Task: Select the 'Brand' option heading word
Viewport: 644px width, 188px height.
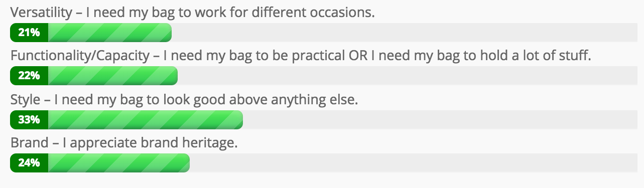Action: click(30, 143)
